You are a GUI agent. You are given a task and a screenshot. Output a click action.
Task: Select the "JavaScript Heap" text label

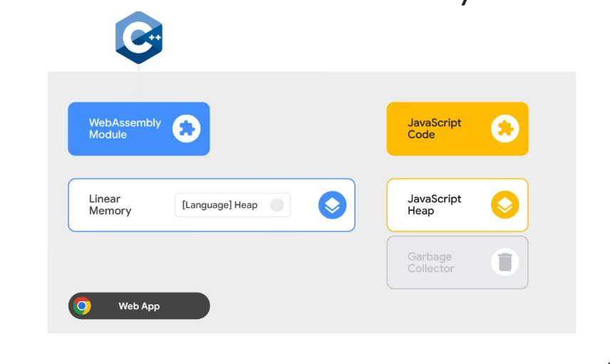pyautogui.click(x=434, y=205)
